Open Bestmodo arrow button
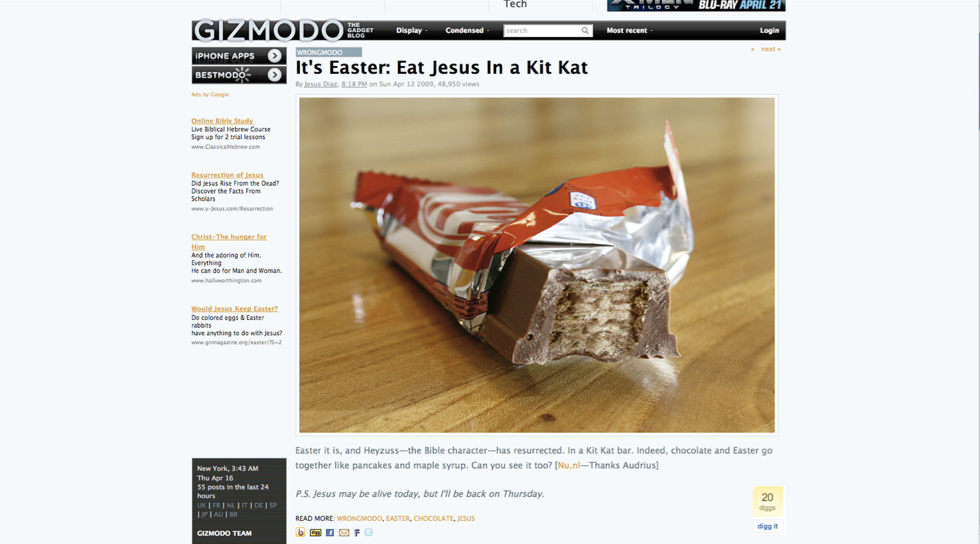 [x=274, y=75]
